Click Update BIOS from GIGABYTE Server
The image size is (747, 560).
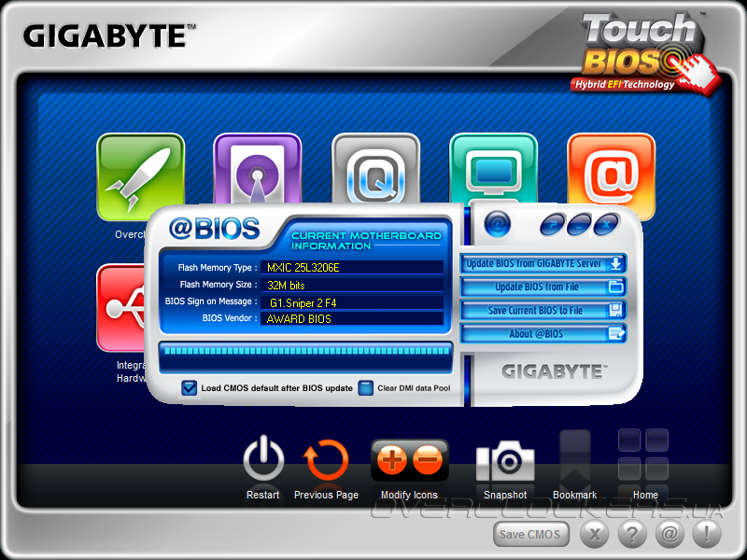[x=543, y=264]
